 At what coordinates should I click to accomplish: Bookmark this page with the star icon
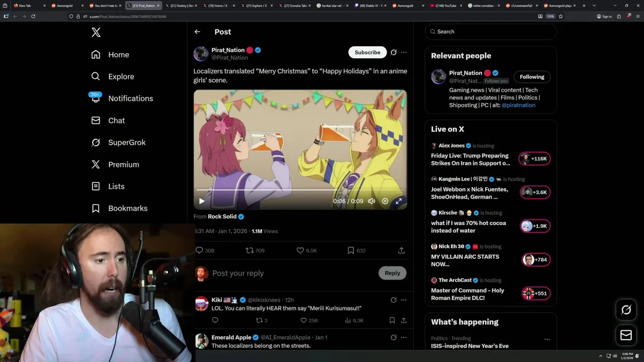click(x=560, y=16)
